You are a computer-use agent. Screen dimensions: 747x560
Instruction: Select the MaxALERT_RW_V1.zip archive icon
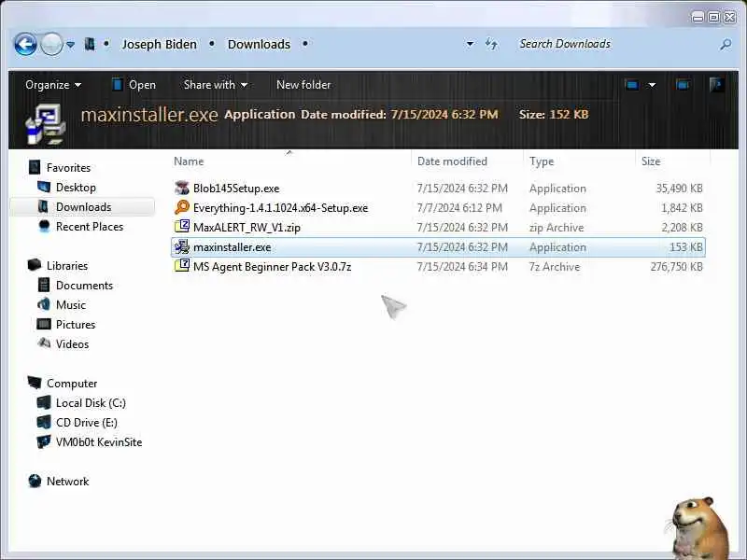[x=182, y=227]
